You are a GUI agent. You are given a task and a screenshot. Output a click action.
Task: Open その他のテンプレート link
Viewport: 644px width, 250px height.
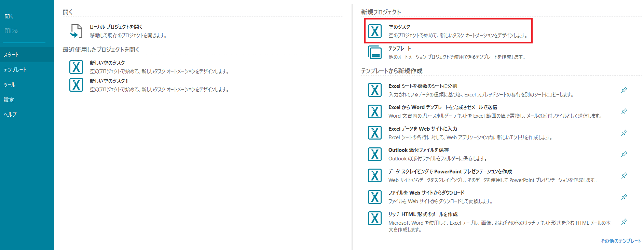[621, 241]
